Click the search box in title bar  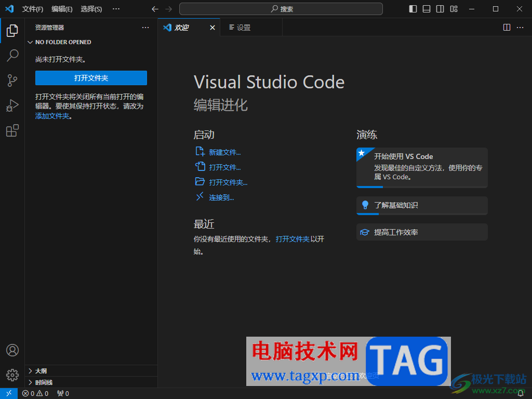[281, 9]
